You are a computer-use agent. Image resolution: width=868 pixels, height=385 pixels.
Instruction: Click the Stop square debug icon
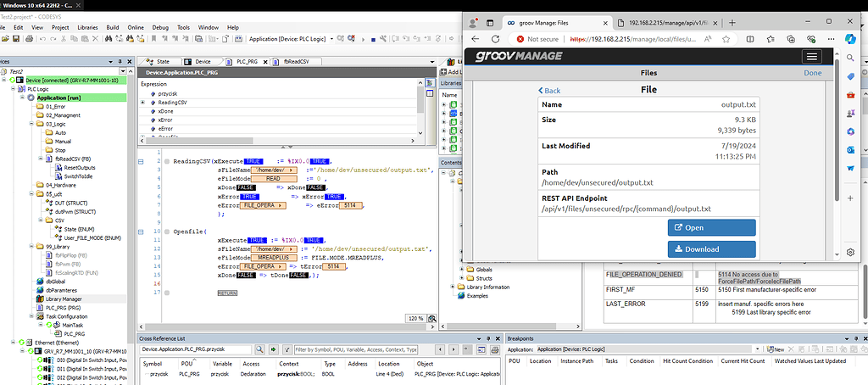click(373, 39)
